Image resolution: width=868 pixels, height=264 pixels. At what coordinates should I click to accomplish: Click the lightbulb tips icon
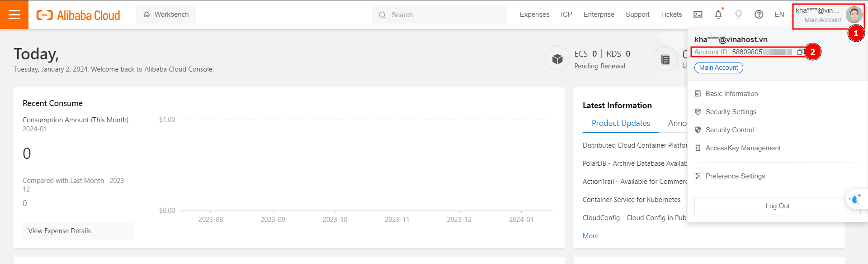pyautogui.click(x=739, y=14)
